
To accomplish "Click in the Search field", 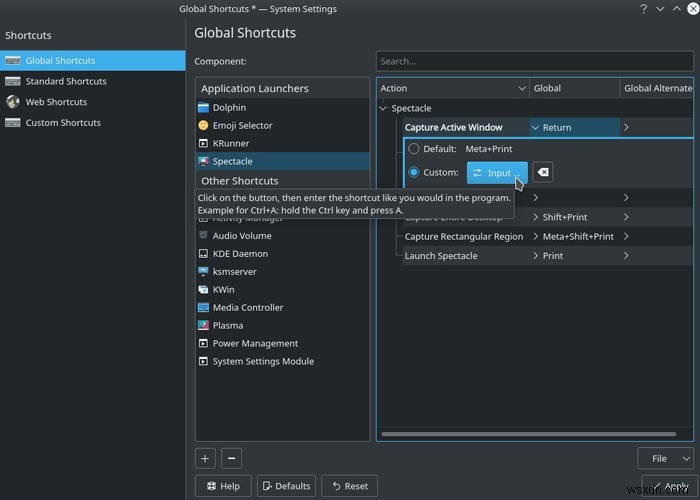I will 535,61.
